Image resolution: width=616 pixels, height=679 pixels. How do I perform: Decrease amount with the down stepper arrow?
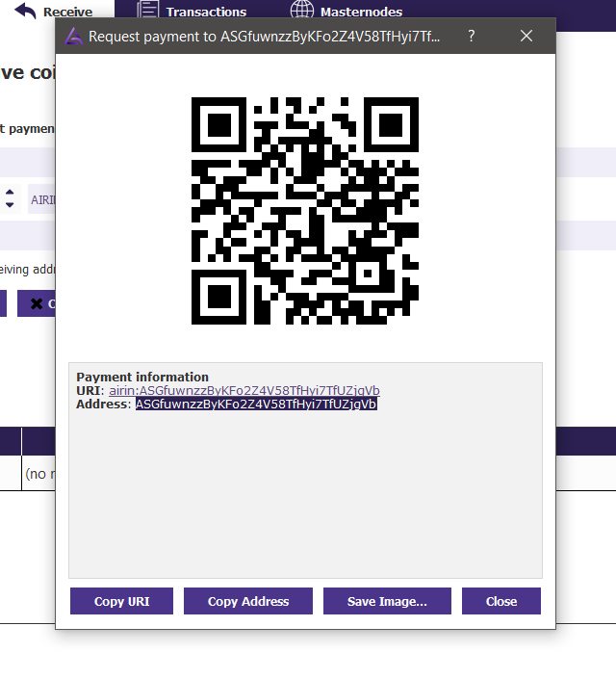(x=10, y=205)
